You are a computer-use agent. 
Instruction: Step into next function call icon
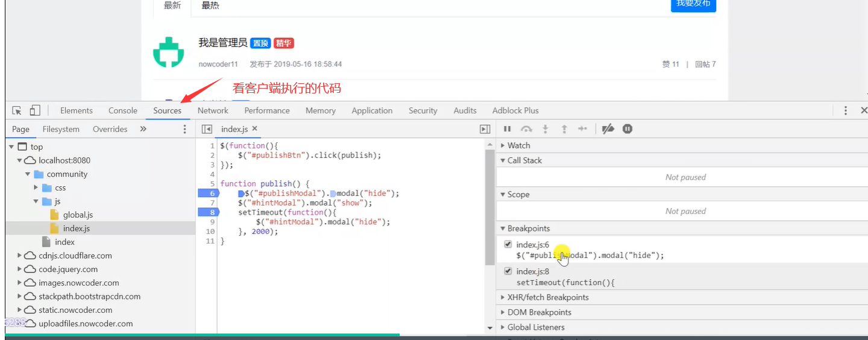click(546, 128)
